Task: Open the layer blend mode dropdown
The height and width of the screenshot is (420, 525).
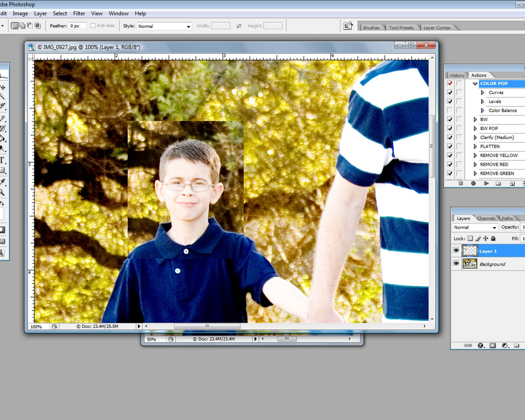Action: (x=475, y=227)
